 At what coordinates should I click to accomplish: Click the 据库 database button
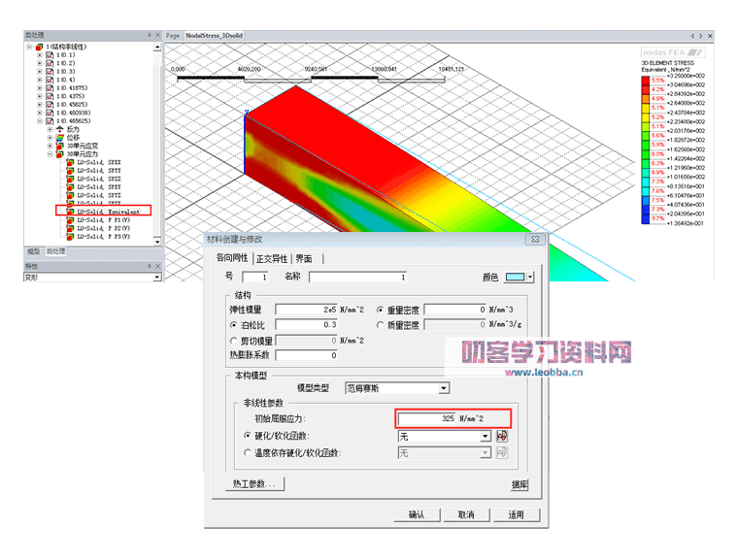click(x=520, y=484)
